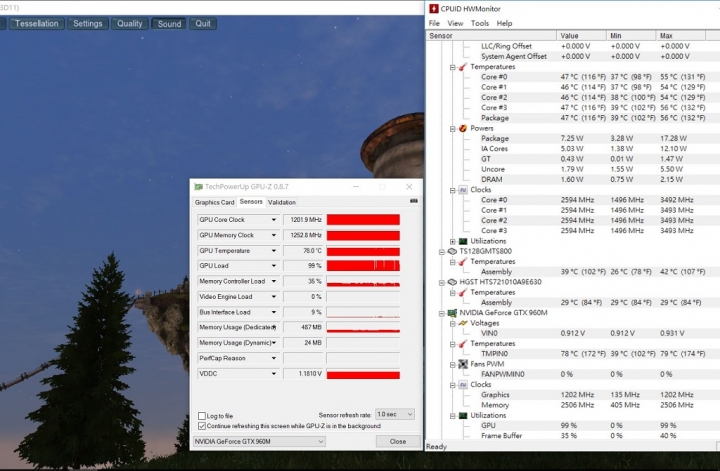The image size is (720, 471).
Task: Click the GPU-Z screenshot camera icon
Action: click(413, 201)
